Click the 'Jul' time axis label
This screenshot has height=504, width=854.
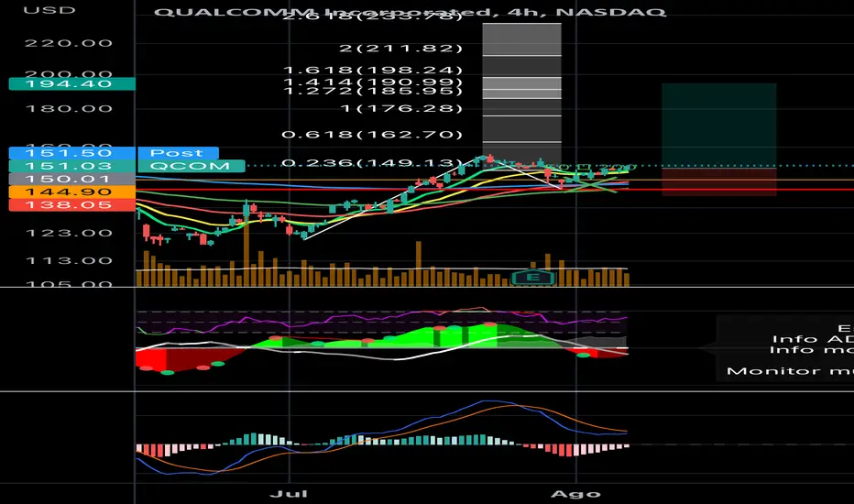click(x=289, y=494)
